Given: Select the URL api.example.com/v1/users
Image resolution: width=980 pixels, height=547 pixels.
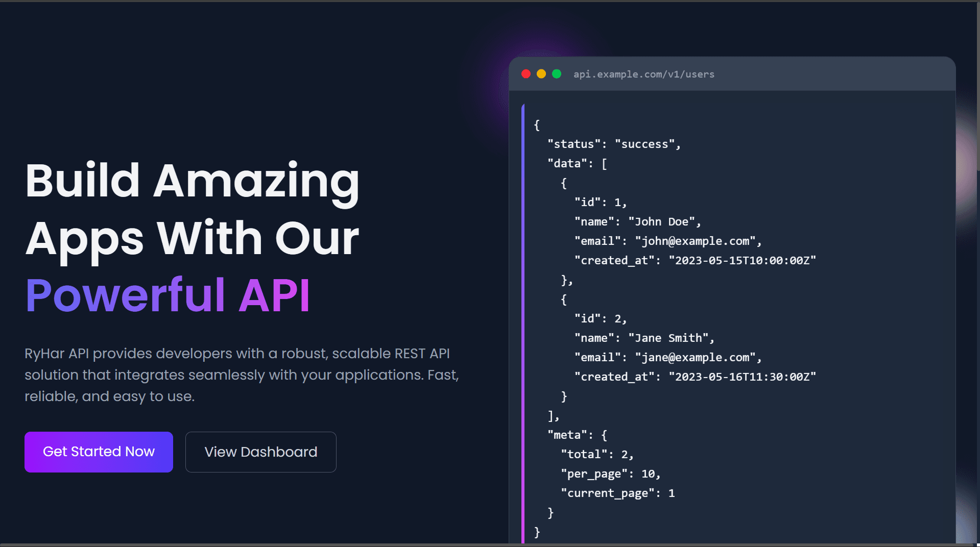Looking at the screenshot, I should [x=644, y=74].
